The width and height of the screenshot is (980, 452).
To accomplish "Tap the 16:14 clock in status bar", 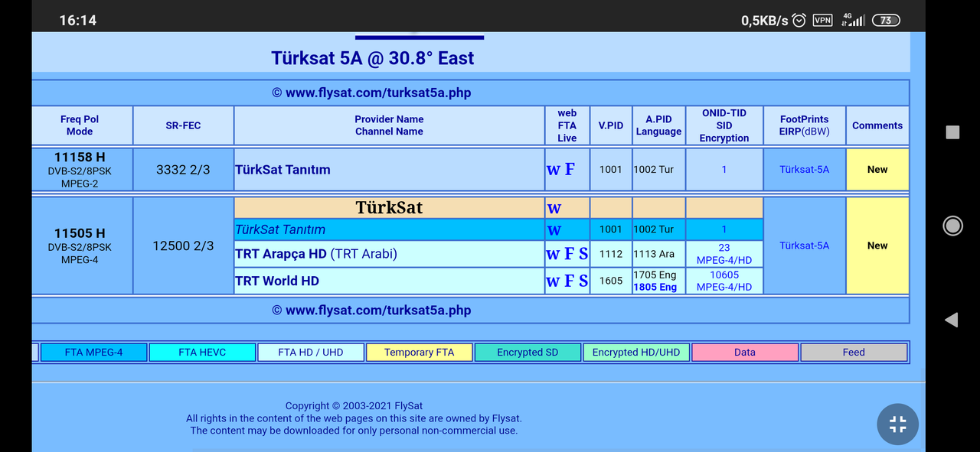I will (78, 21).
